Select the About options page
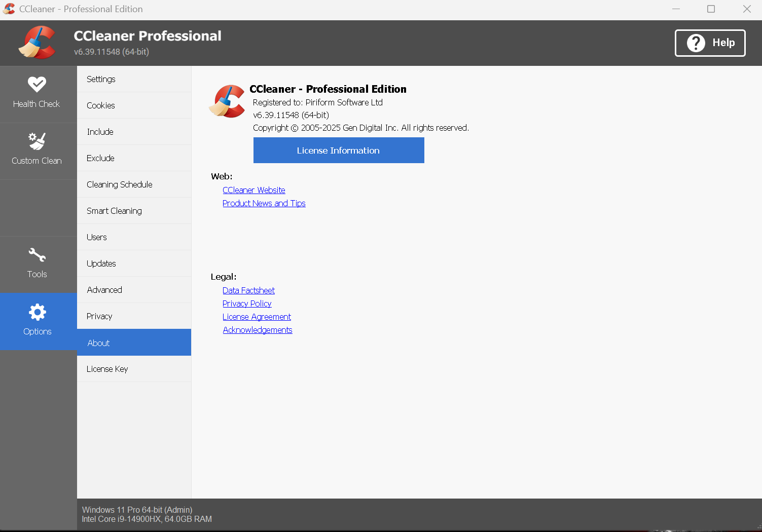 [x=134, y=343]
